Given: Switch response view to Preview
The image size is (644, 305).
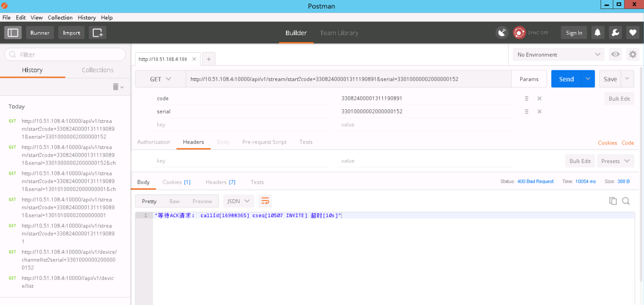Looking at the screenshot, I should point(202,201).
